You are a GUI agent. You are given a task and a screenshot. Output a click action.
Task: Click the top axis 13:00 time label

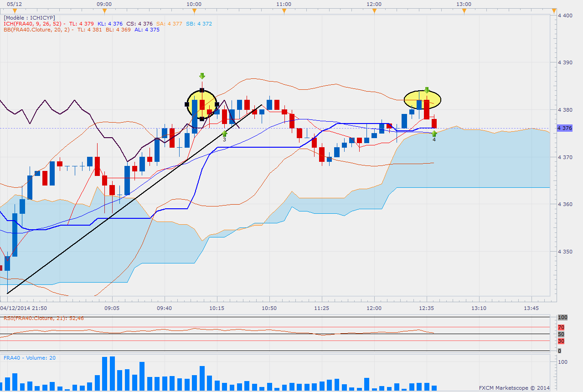tap(464, 4)
